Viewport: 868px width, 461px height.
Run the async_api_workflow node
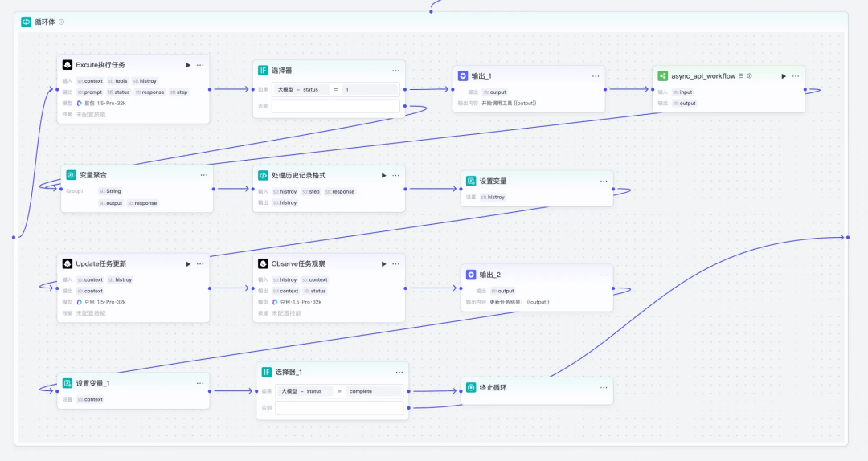[x=784, y=76]
